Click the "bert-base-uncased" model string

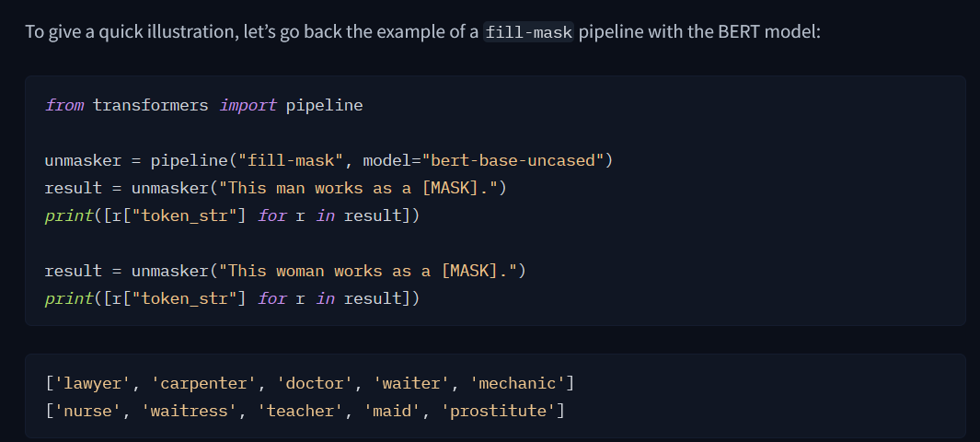click(513, 161)
